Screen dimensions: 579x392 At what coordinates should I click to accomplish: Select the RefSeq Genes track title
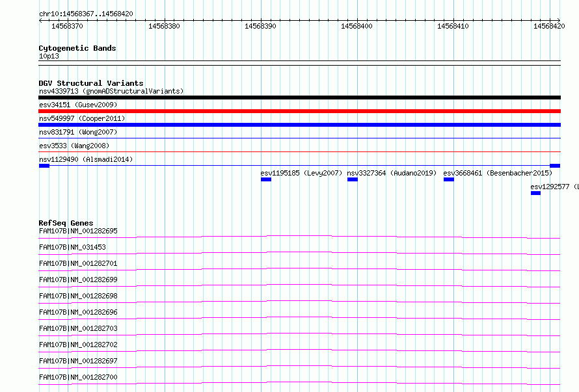[x=66, y=223]
